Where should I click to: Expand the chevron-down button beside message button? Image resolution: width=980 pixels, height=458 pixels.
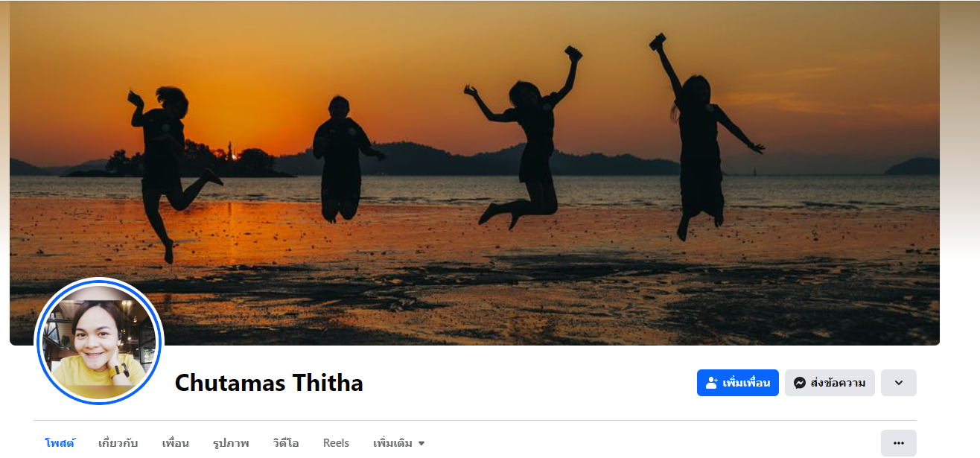point(898,383)
